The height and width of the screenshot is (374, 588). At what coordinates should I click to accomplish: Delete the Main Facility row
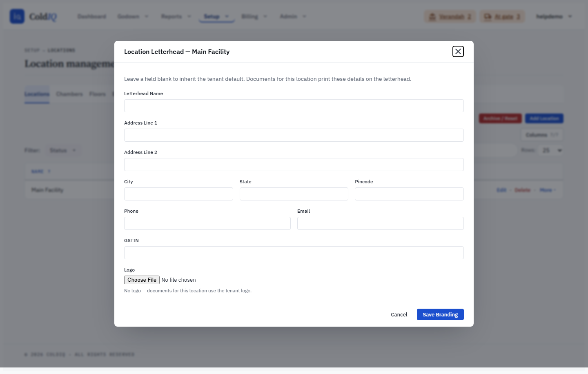click(x=522, y=190)
